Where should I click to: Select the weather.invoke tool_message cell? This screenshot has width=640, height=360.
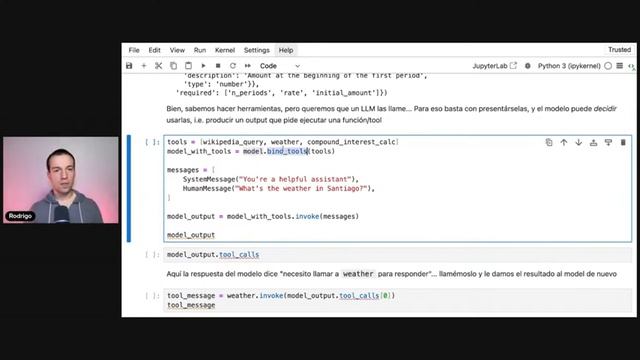click(398, 300)
